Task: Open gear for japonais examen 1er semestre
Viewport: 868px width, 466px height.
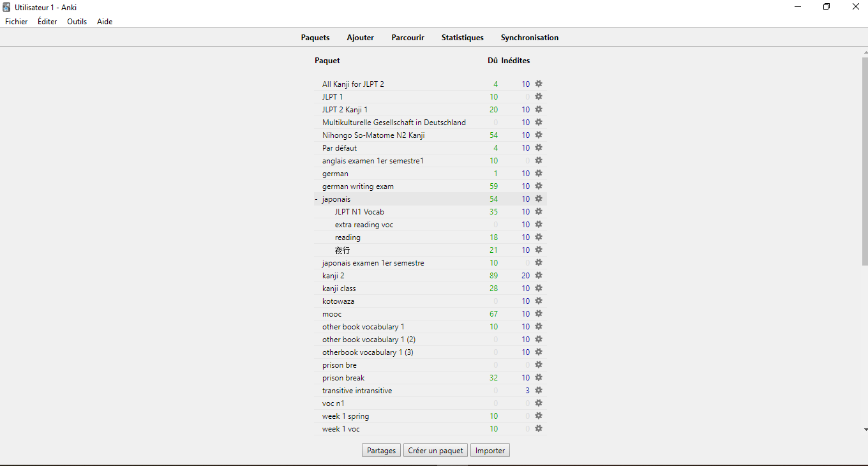Action: click(x=539, y=262)
